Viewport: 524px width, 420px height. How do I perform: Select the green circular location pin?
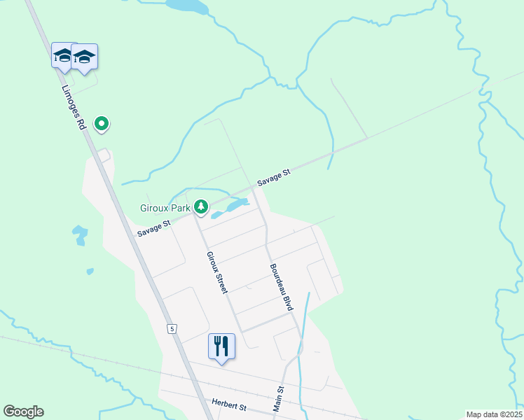click(x=102, y=125)
